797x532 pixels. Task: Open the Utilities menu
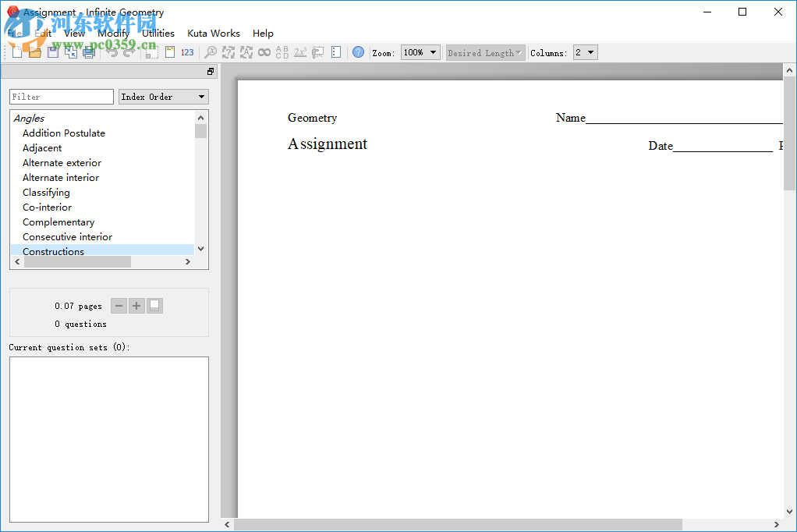point(158,33)
